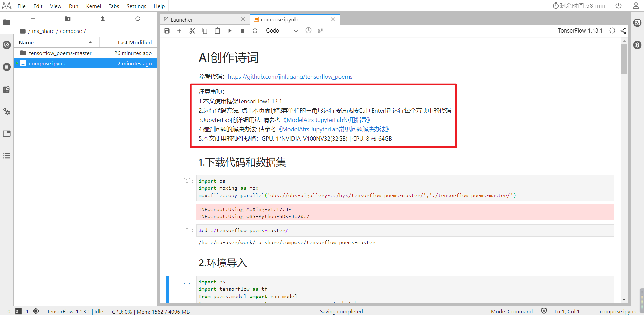Navigate to ma_share in breadcrumb
This screenshot has height=315, width=644.
(x=43, y=31)
